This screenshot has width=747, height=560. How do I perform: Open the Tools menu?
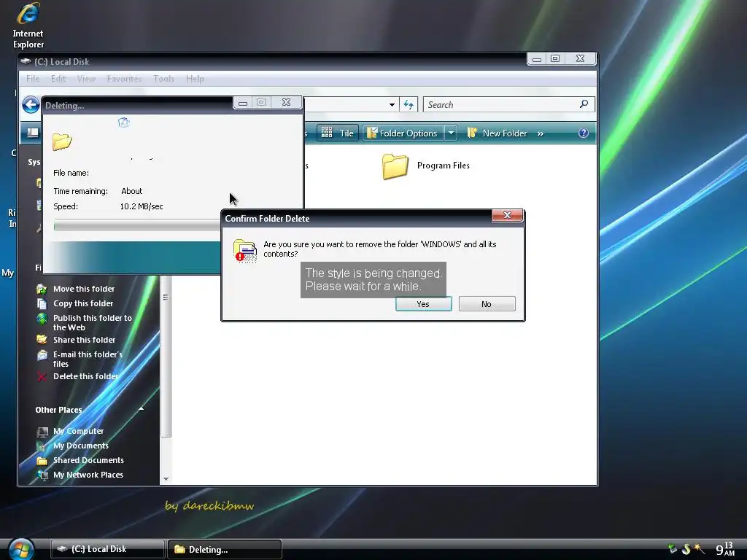point(163,79)
